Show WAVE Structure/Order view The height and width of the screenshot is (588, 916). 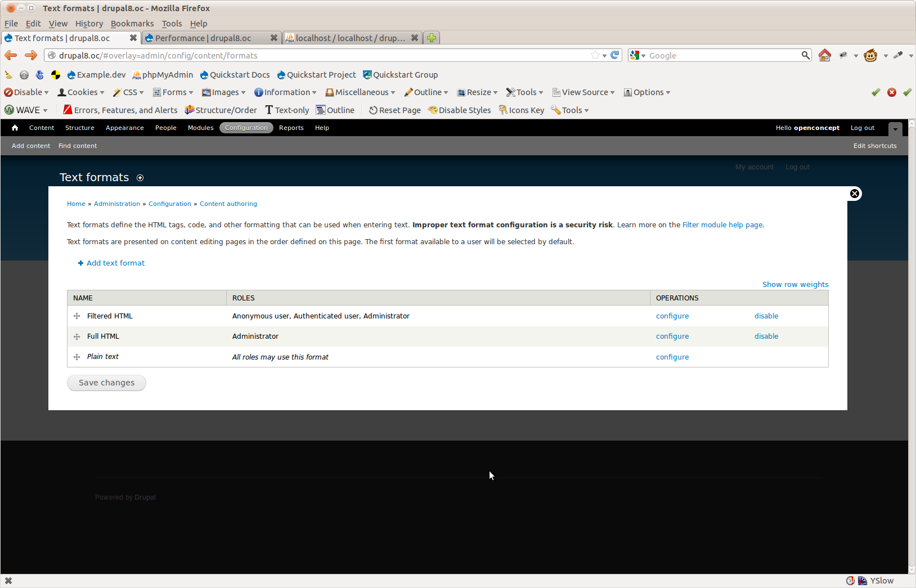coord(221,110)
